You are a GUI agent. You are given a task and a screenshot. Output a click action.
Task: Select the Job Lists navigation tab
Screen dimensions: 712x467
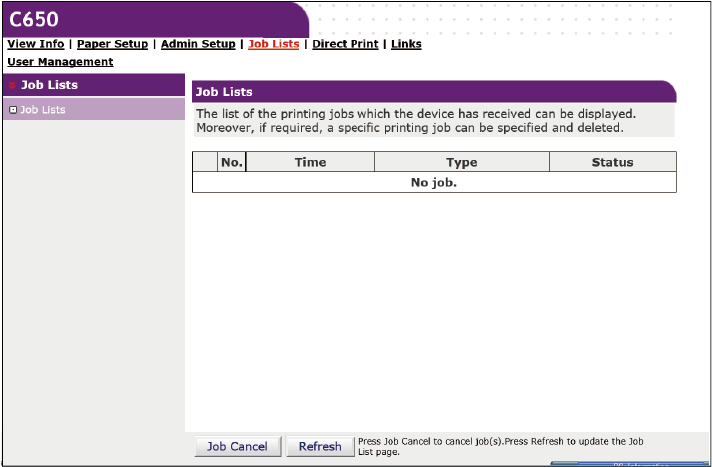click(x=273, y=44)
